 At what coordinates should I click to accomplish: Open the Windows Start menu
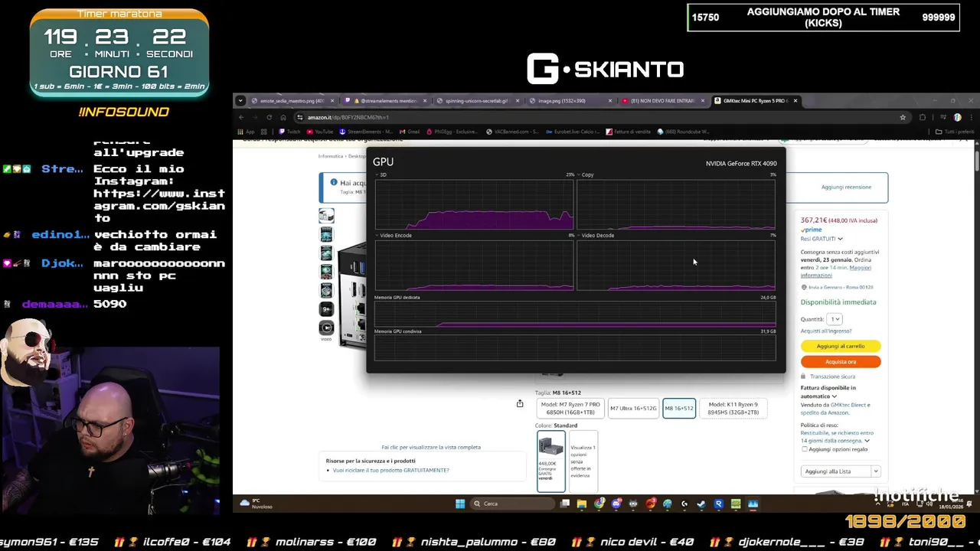tap(460, 504)
